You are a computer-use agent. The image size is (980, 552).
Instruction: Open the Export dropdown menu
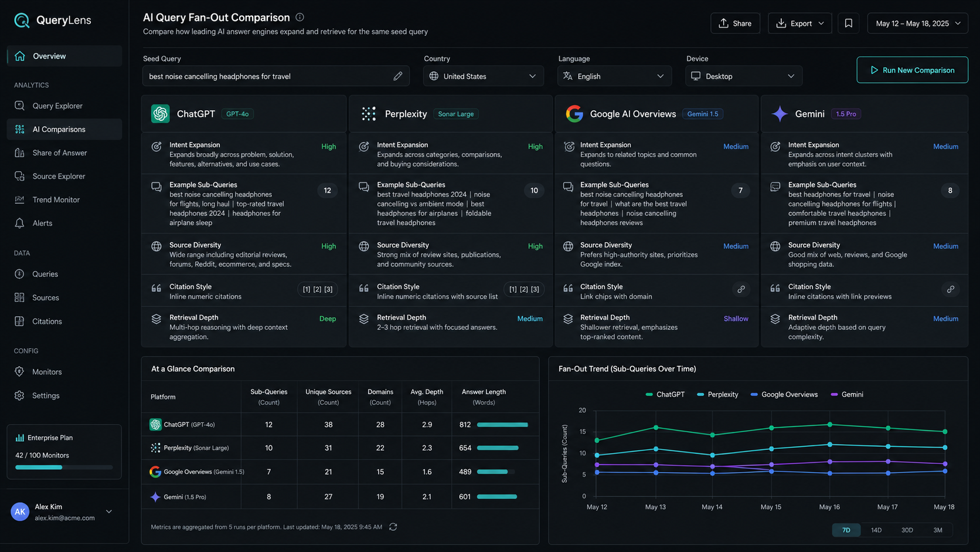799,23
